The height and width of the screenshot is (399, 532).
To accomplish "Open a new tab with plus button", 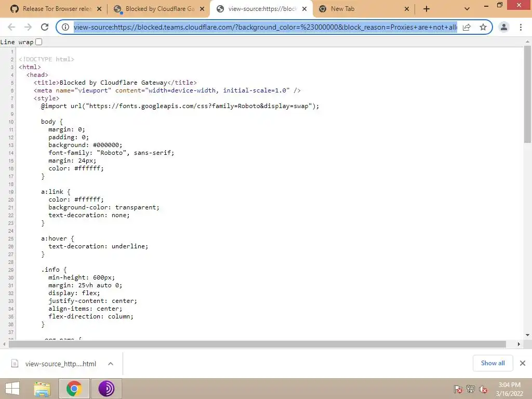I will (x=427, y=9).
